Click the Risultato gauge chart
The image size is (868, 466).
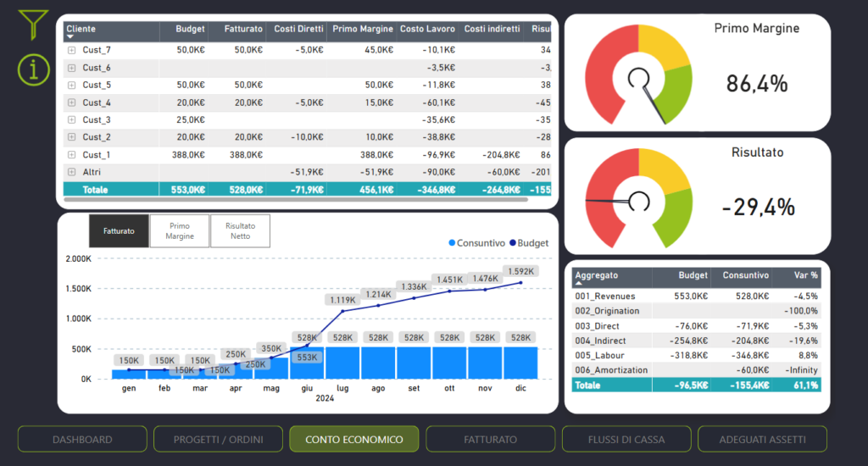[x=638, y=199]
